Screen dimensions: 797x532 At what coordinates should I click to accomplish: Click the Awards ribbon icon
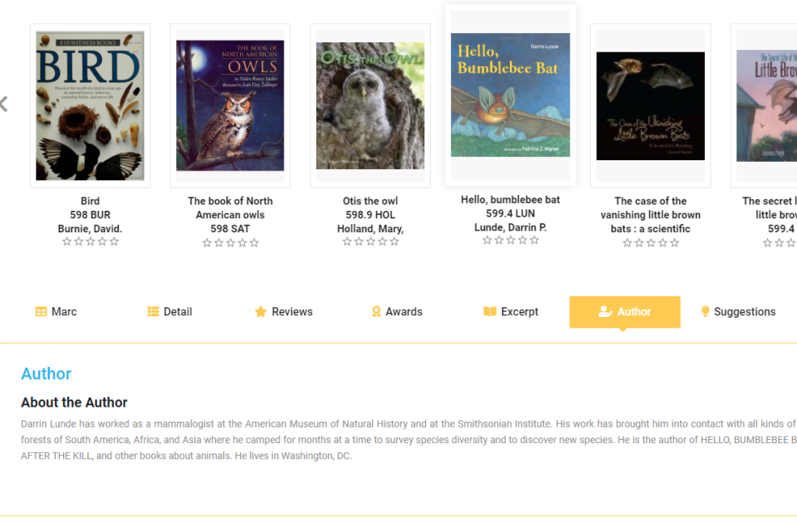376,312
